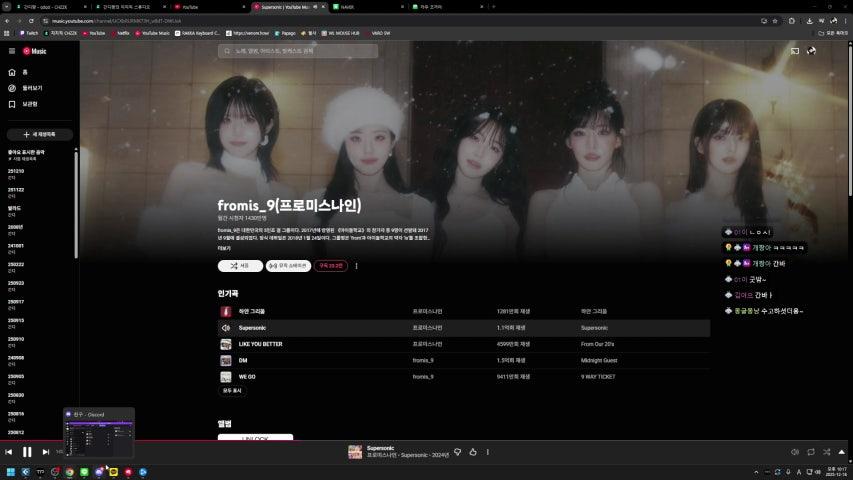
Task: Create a new playlist from sidebar
Action: (40, 134)
